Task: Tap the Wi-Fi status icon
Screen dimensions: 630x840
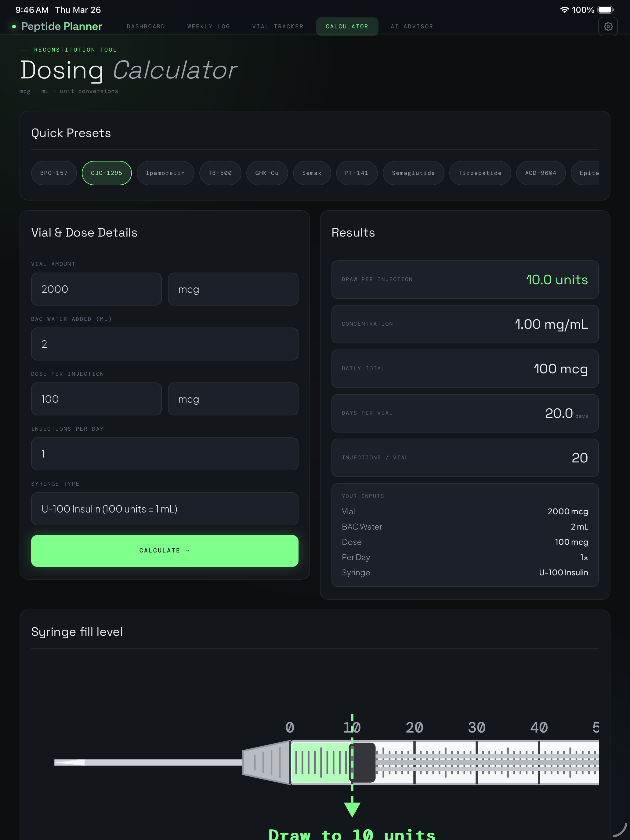Action: pos(564,10)
